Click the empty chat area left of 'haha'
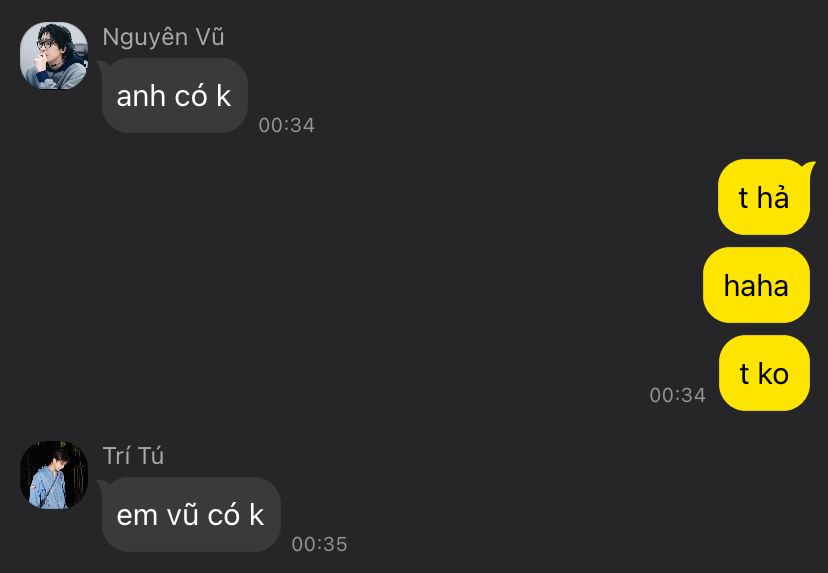This screenshot has height=573, width=828. click(370, 285)
